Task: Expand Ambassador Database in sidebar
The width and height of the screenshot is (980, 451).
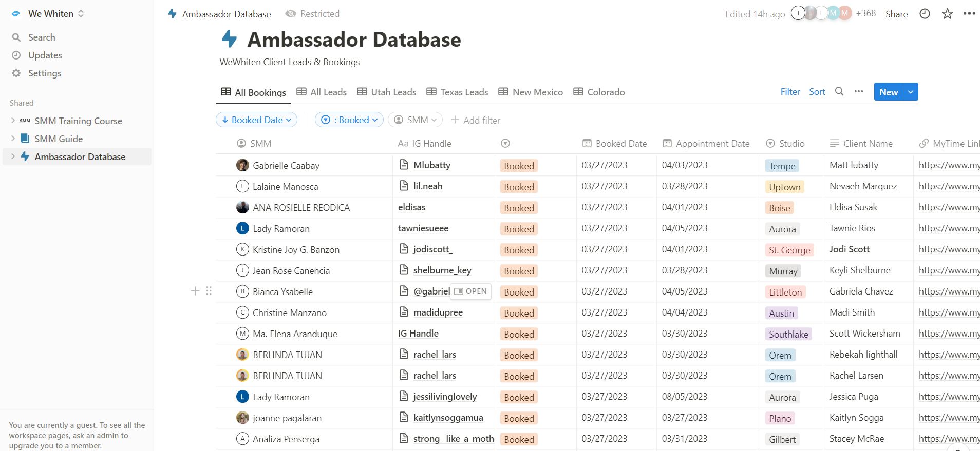Action: tap(13, 156)
